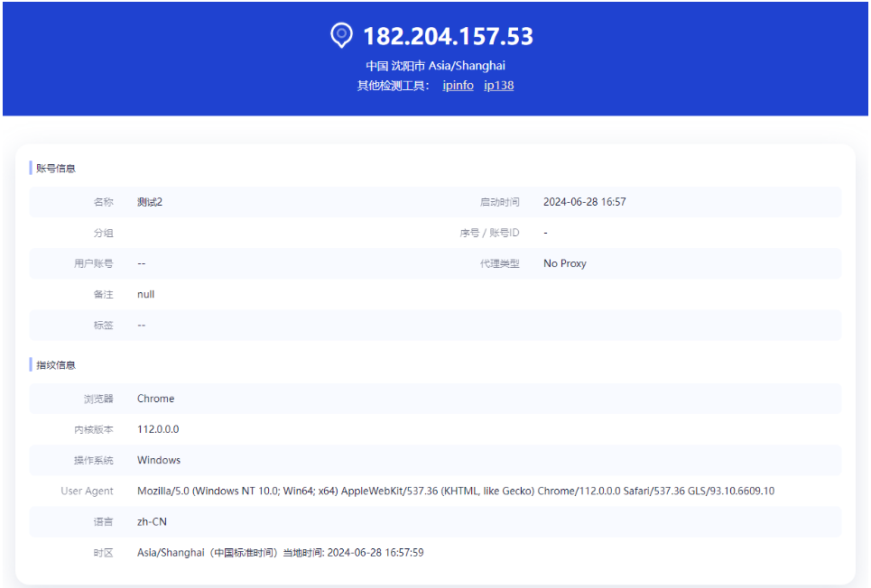Click the Asia/Shanghai timezone local time value
Viewport: 871px width, 588px height.
[x=280, y=552]
